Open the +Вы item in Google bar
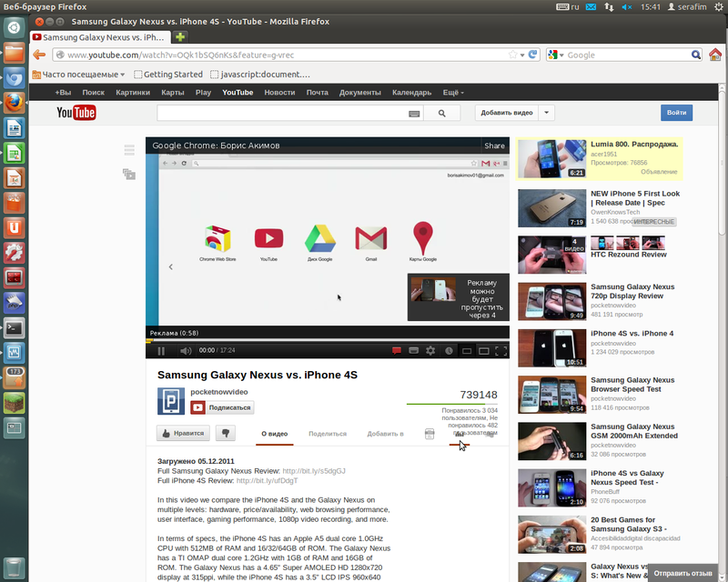728x582 pixels. click(63, 93)
